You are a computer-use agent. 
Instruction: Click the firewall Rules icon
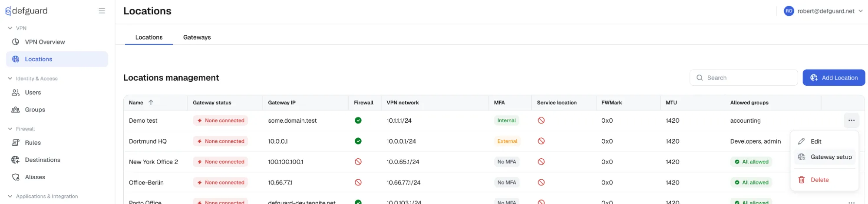coord(16,143)
